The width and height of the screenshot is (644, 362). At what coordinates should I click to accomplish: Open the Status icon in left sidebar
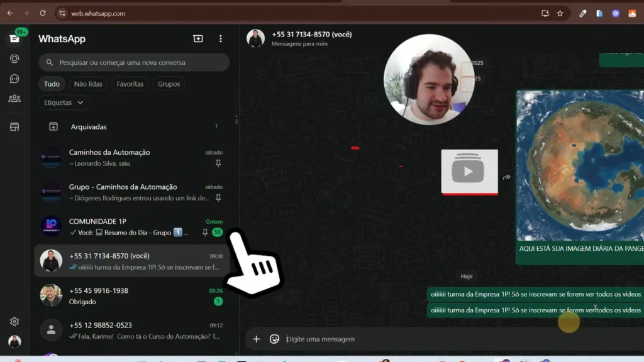point(14,58)
